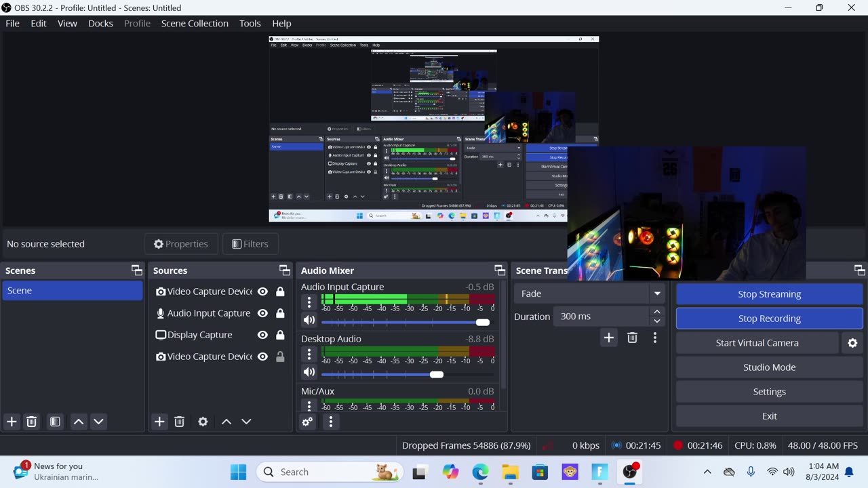Mute Audio Input Capture with the speaker icon
This screenshot has width=868, height=488.
click(x=309, y=320)
